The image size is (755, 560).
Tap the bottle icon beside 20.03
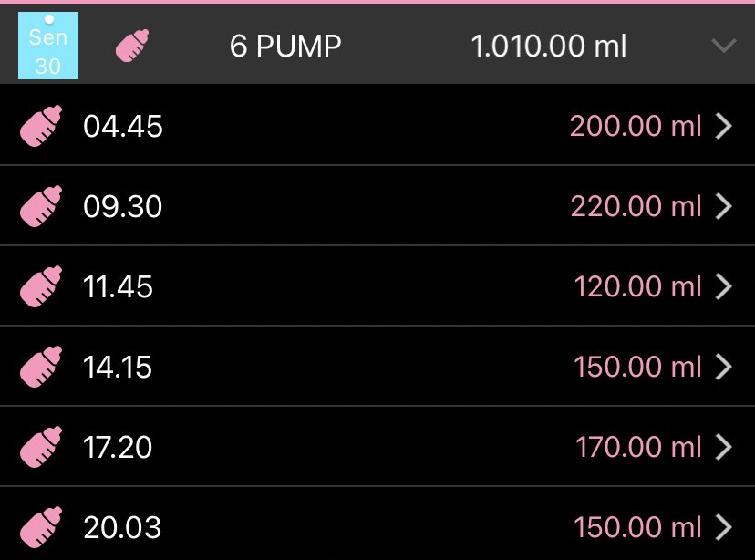41,527
